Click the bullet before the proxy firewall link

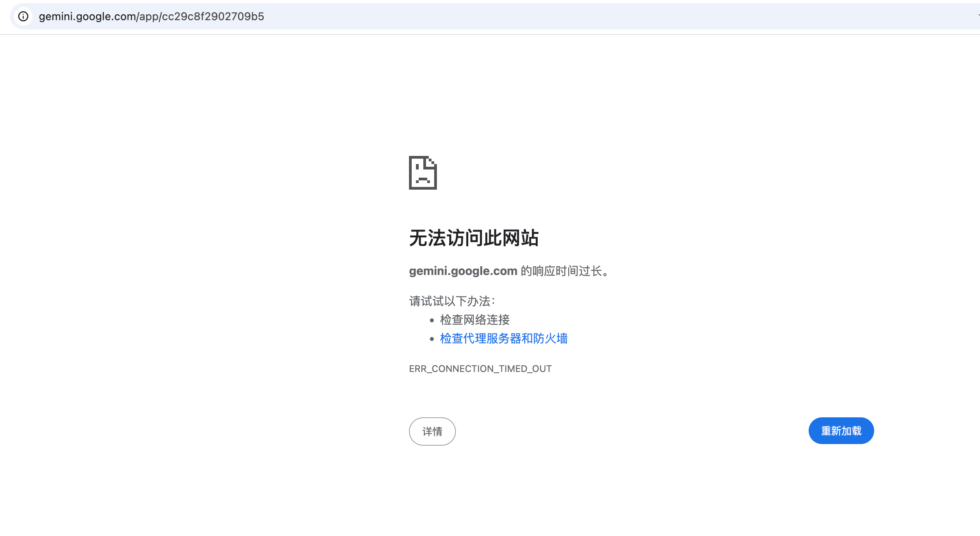point(431,339)
